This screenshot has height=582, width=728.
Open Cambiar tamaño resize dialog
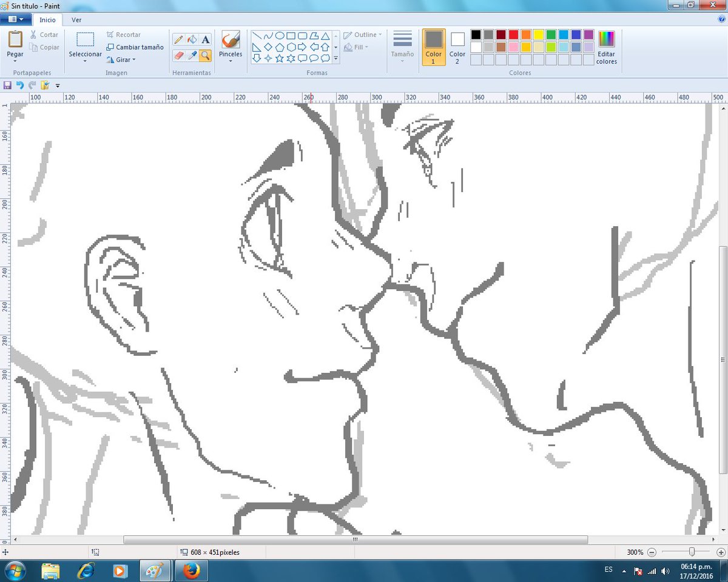click(x=135, y=47)
